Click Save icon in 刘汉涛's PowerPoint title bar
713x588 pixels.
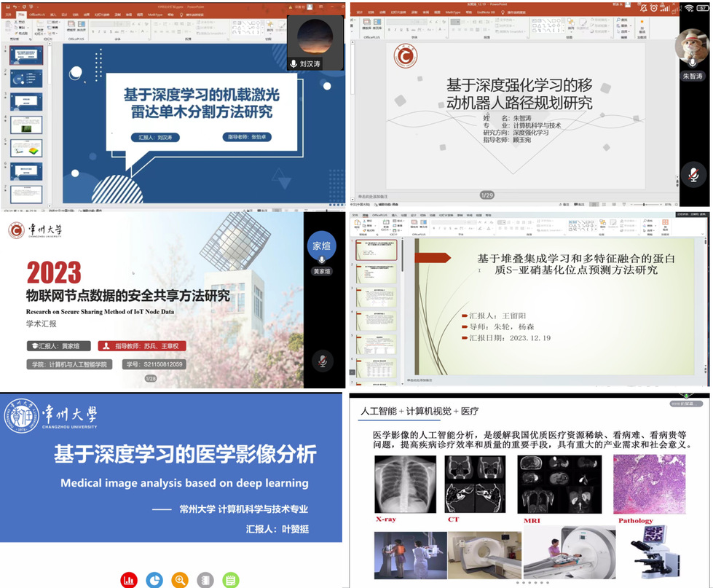9,7
